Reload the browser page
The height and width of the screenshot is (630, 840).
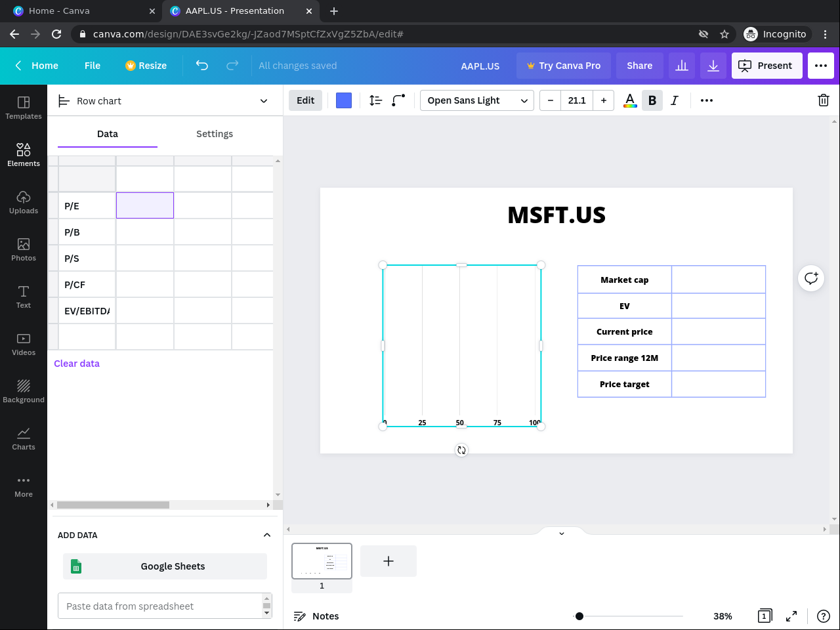(x=56, y=34)
